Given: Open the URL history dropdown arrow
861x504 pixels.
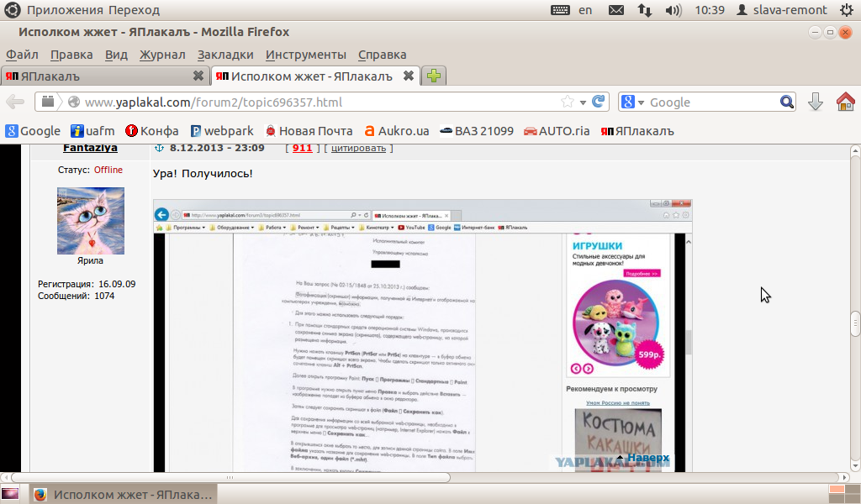Looking at the screenshot, I should coord(584,102).
